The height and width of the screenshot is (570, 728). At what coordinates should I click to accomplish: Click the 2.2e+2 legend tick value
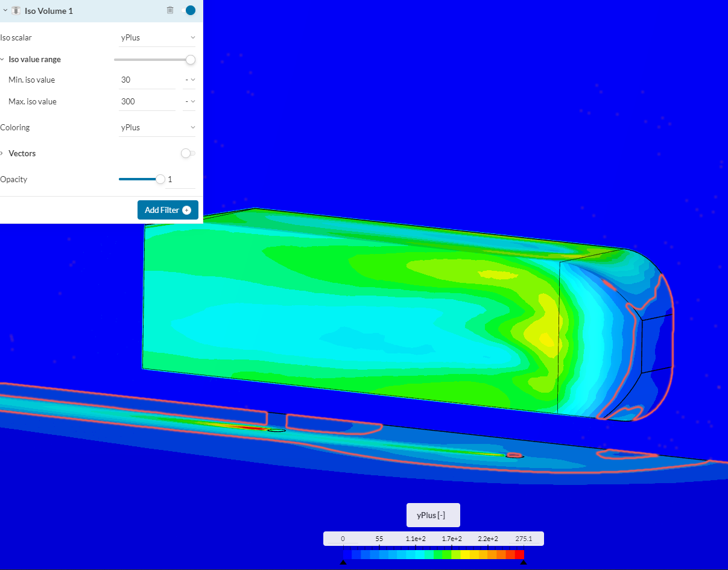(x=487, y=539)
